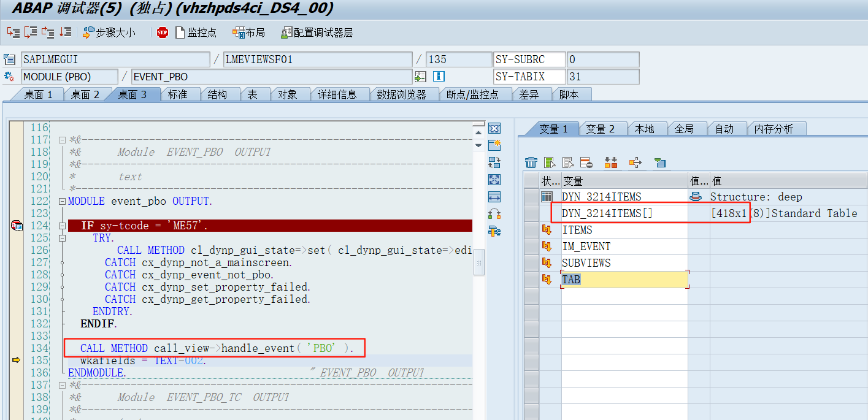Click green button next to screen 135

coord(421,76)
